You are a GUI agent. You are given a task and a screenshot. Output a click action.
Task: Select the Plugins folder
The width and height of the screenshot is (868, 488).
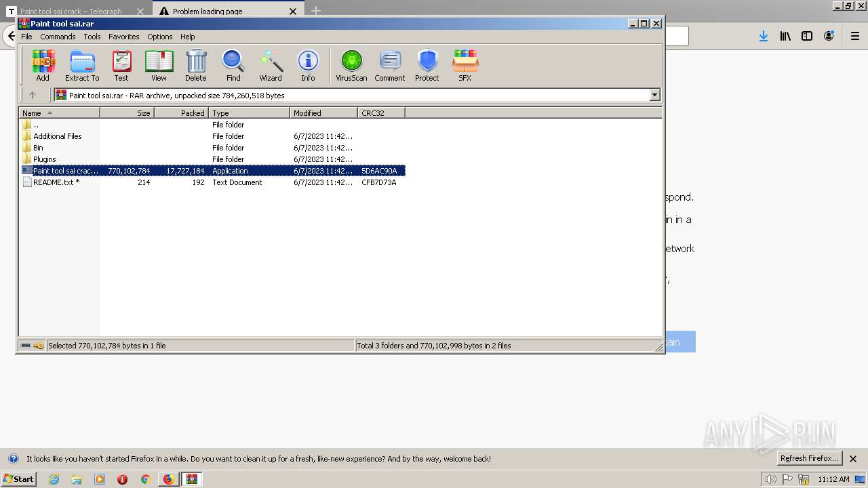pos(212,159)
